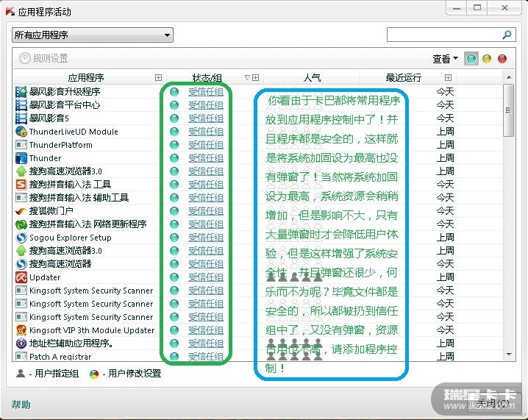The width and height of the screenshot is (528, 420).
Task: Click the 规则设置 button
Action: [43, 58]
